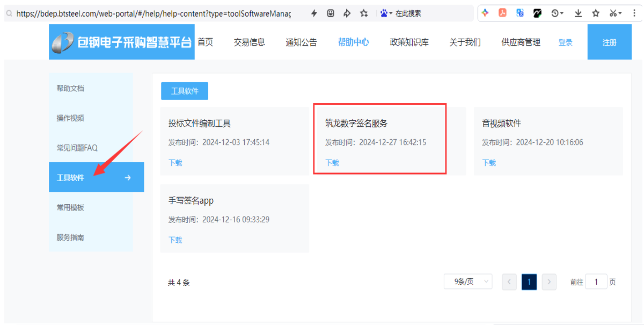Image resolution: width=644 pixels, height=325 pixels.
Task: Go to 交易信息 in top navigation
Action: click(x=249, y=42)
